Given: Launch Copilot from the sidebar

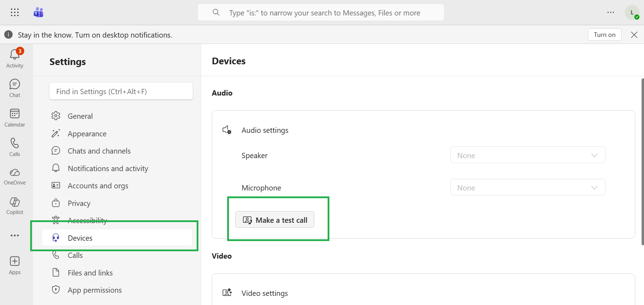Looking at the screenshot, I should coord(15,206).
